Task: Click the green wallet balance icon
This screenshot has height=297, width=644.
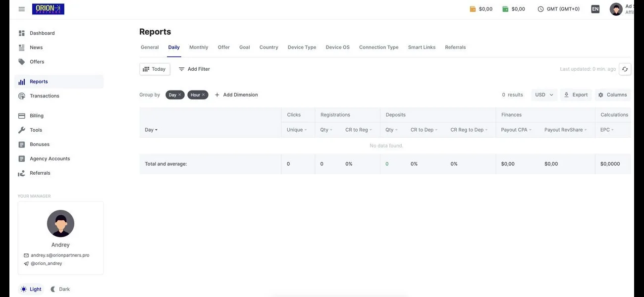Action: click(505, 9)
